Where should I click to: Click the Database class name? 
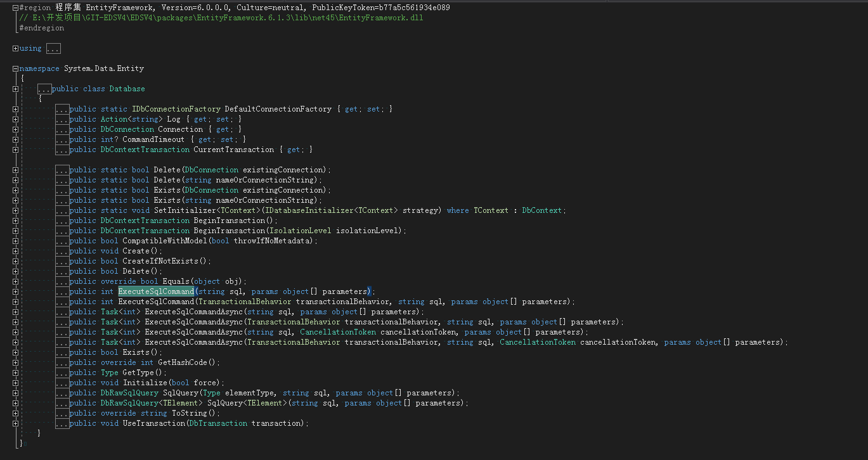pyautogui.click(x=127, y=89)
